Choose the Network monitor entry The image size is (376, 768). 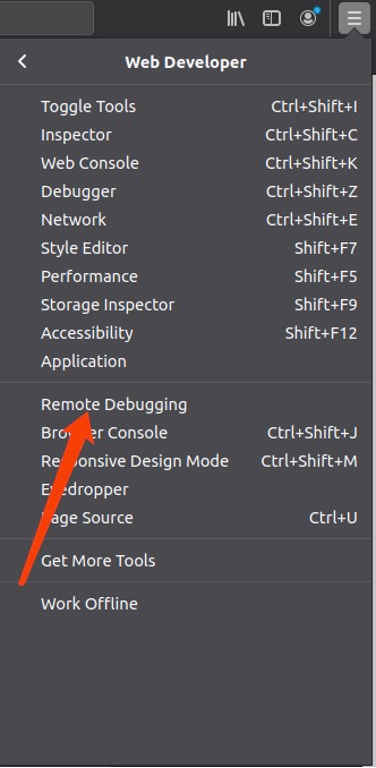[188, 220]
